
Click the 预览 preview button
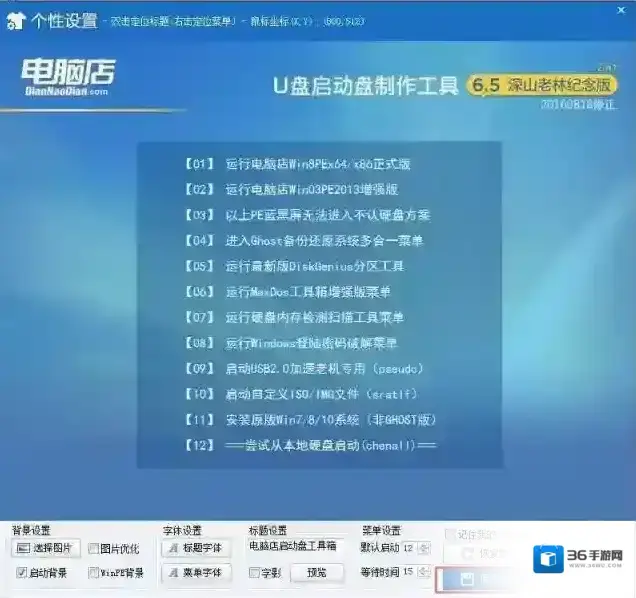[x=317, y=572]
